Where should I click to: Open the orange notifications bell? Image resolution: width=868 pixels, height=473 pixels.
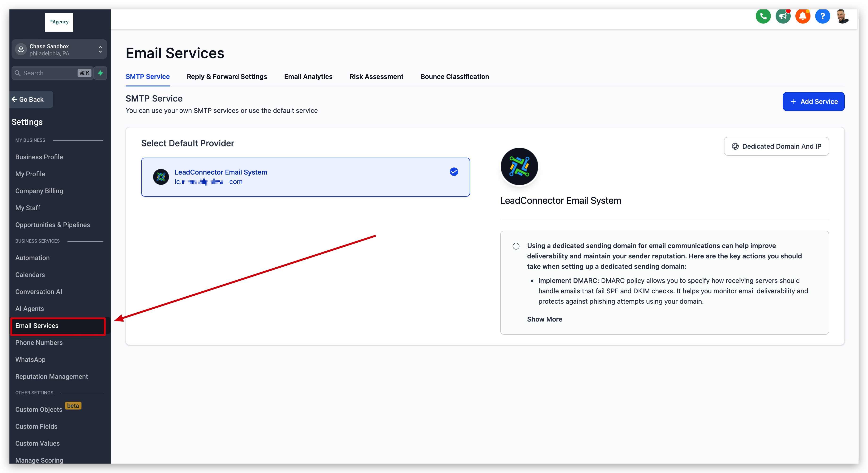pos(803,16)
